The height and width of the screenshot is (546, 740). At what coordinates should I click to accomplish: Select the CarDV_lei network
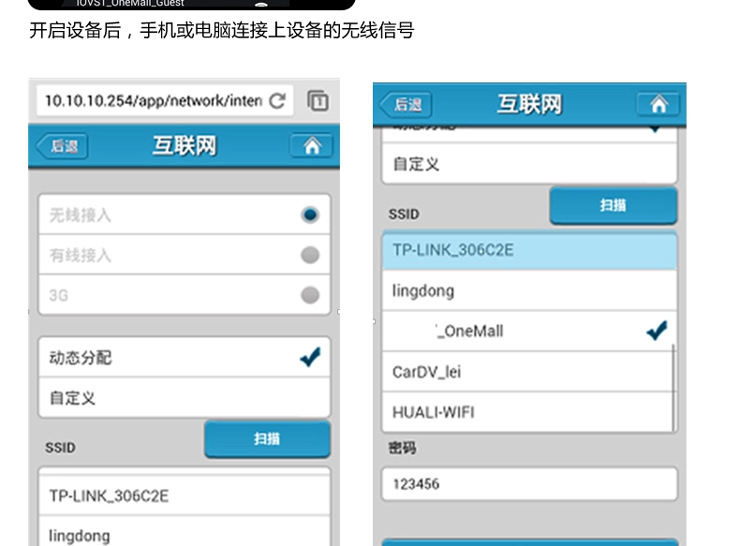pos(527,372)
